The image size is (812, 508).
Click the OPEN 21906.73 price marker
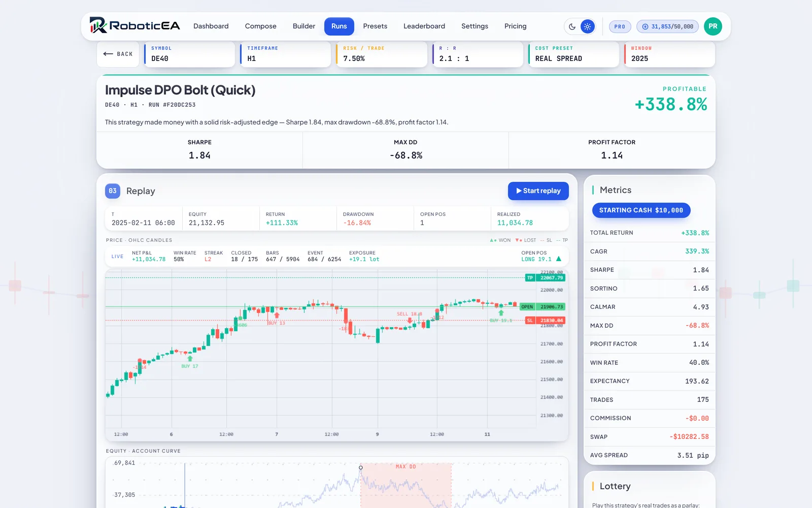pyautogui.click(x=543, y=307)
